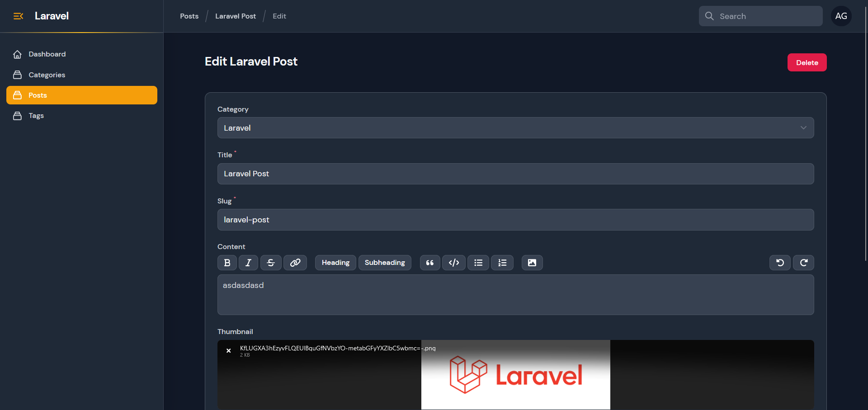868x410 pixels.
Task: Insert a code block
Action: point(454,263)
